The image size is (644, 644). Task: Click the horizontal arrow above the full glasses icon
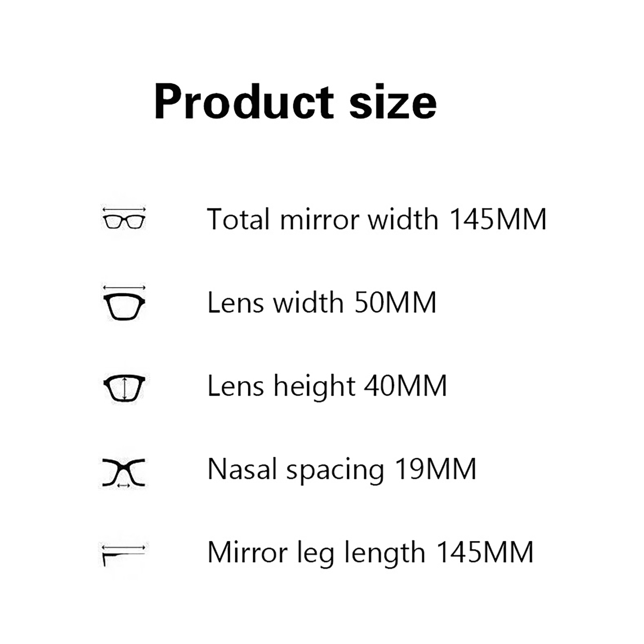(x=124, y=209)
